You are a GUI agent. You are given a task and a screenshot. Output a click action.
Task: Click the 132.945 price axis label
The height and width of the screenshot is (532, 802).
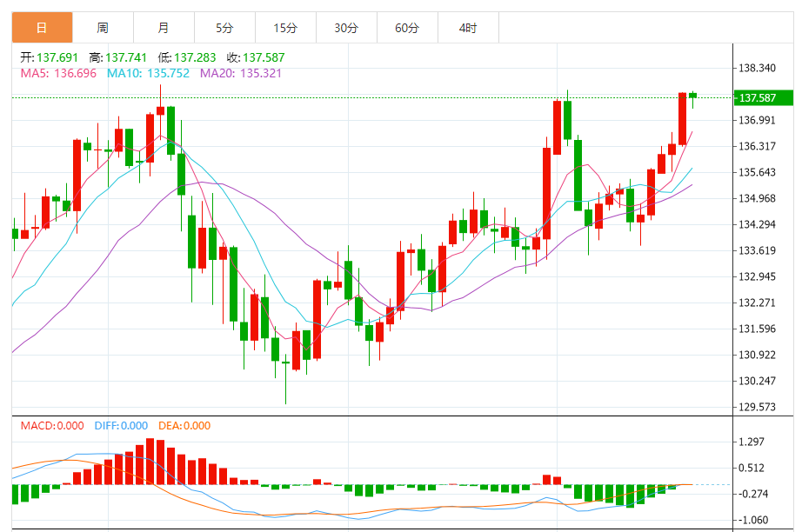point(757,276)
